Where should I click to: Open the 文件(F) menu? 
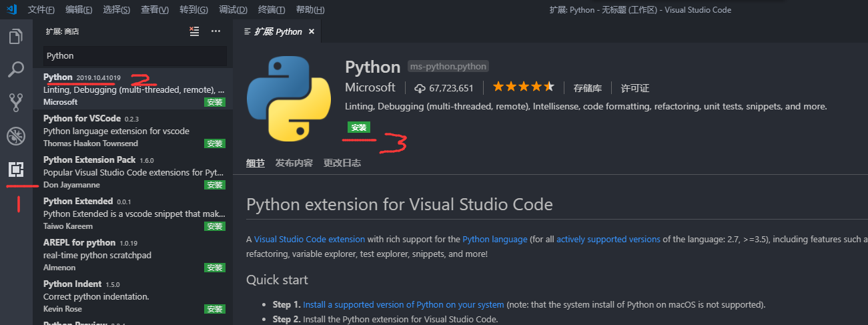click(x=41, y=10)
